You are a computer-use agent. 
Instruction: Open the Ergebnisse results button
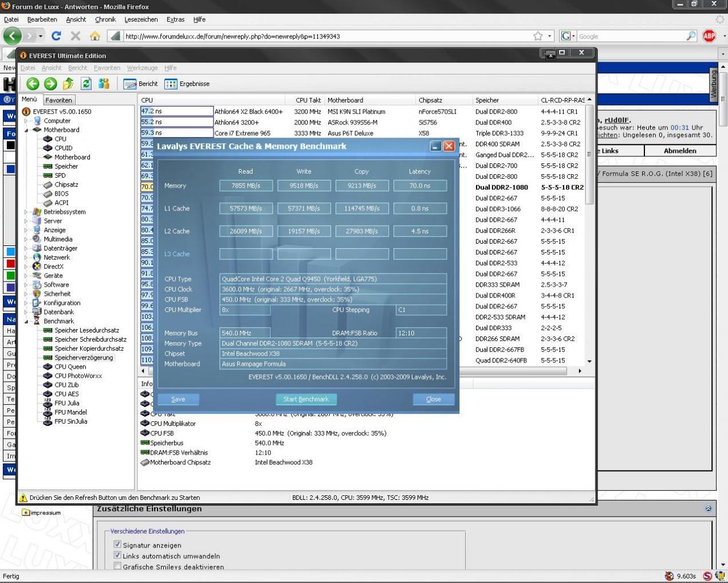click(x=187, y=84)
